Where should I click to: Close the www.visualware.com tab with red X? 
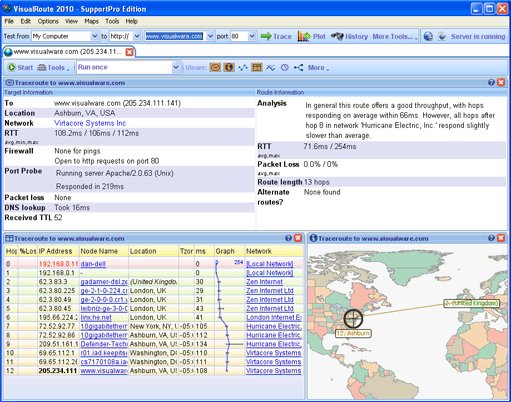[130, 52]
